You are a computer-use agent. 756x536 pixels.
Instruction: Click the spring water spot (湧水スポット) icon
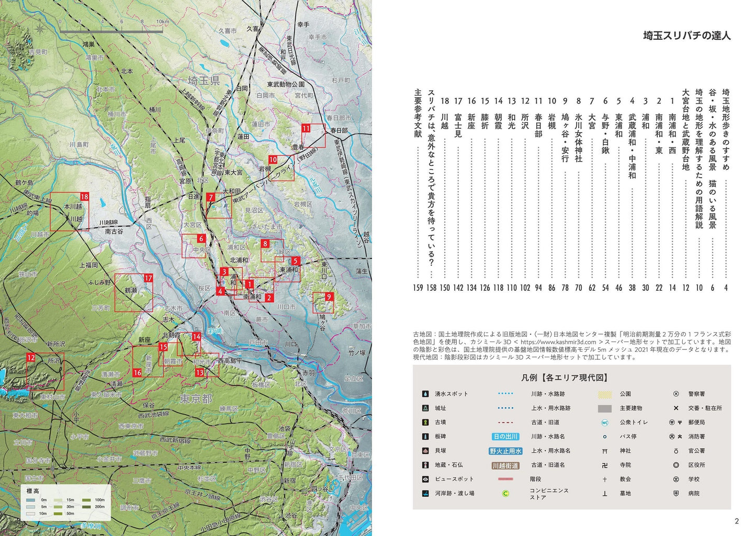click(425, 394)
